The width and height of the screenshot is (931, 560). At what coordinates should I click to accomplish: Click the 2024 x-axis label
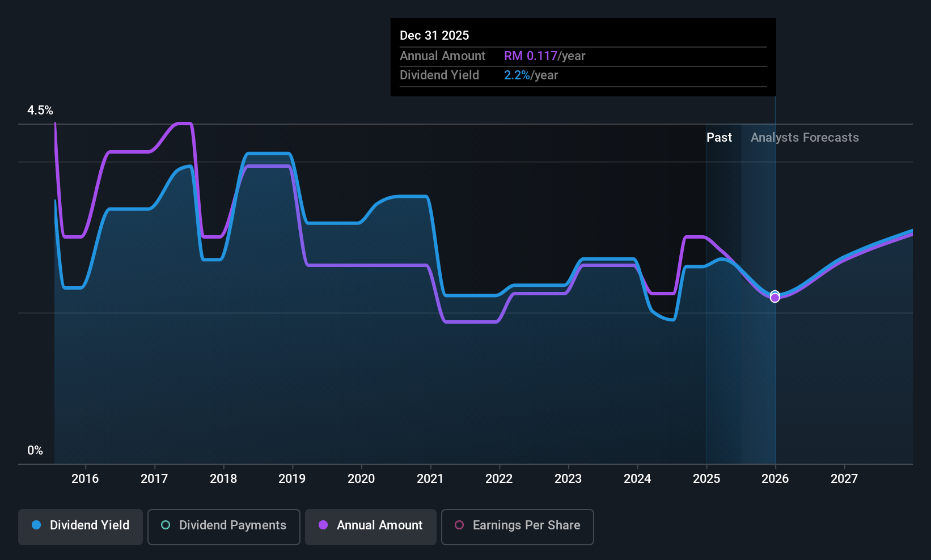pos(637,478)
